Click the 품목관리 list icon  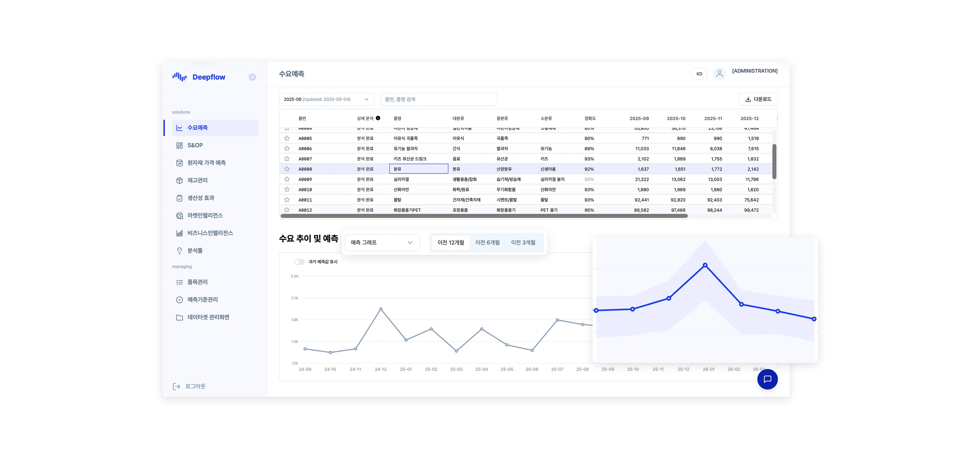pyautogui.click(x=180, y=282)
